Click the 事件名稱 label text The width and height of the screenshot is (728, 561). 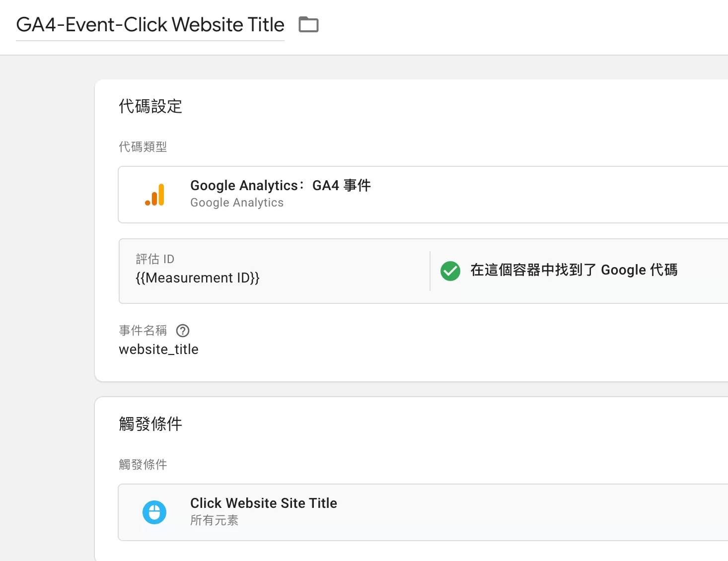[x=143, y=331]
